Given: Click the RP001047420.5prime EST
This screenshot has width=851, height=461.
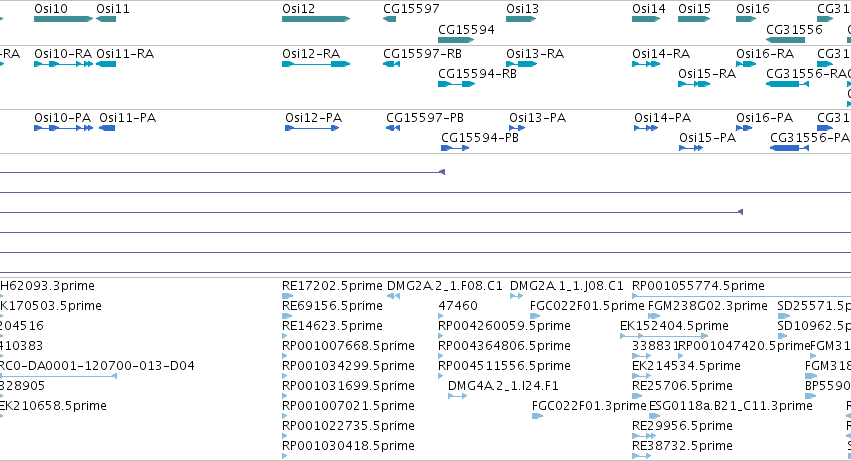Looking at the screenshot, I should [x=682, y=356].
